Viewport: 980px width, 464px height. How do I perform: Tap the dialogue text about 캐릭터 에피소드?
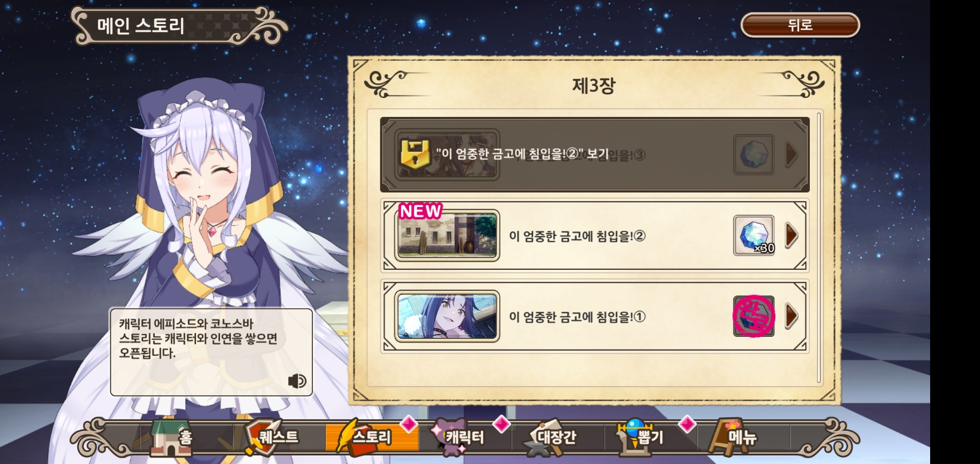coord(198,339)
